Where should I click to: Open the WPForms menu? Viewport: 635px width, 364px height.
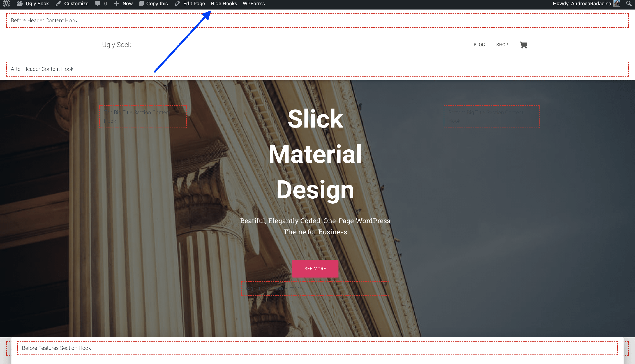pos(253,4)
